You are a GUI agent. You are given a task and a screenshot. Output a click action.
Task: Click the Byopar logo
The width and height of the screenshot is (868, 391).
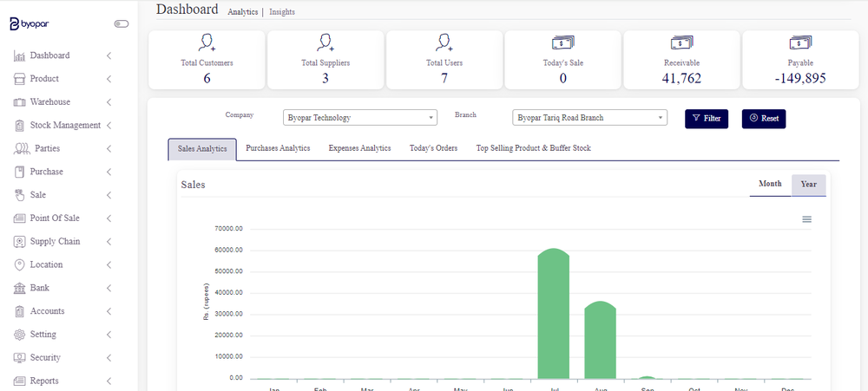30,23
